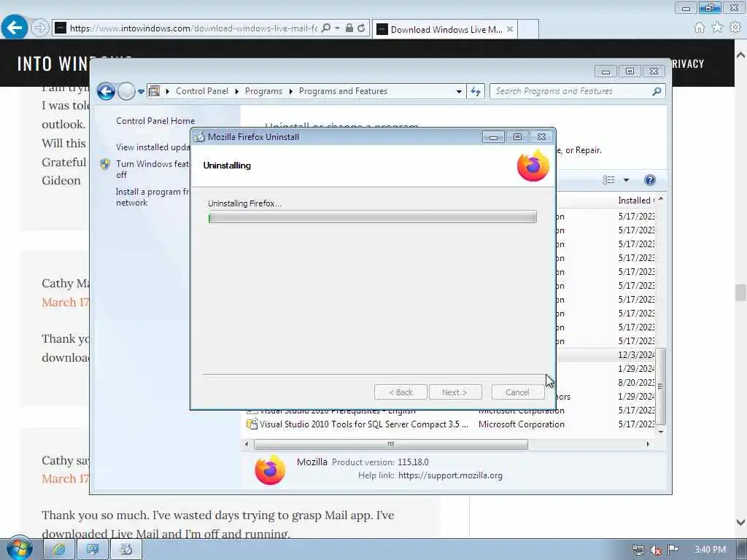747x560 pixels.
Task: Click Mozilla Firefox Uninstall title bar icon
Action: click(199, 136)
